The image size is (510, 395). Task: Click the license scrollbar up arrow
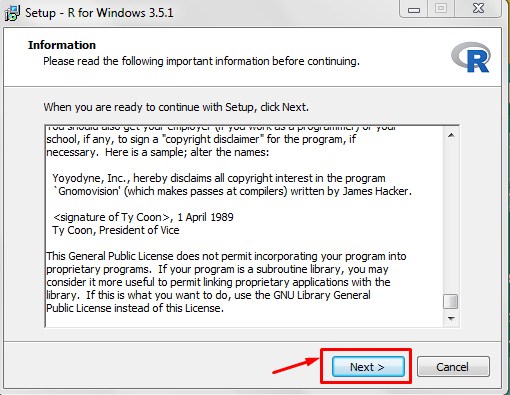pyautogui.click(x=451, y=135)
